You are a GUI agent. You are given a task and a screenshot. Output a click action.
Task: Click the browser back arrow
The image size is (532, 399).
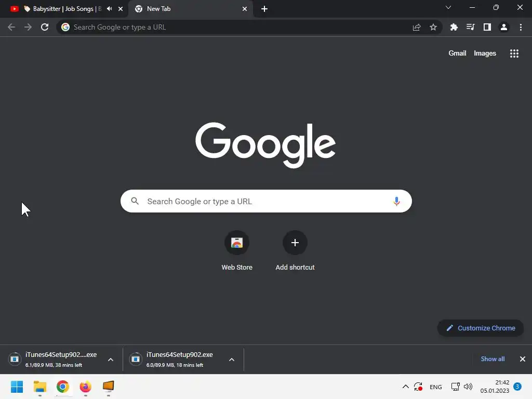(11, 27)
